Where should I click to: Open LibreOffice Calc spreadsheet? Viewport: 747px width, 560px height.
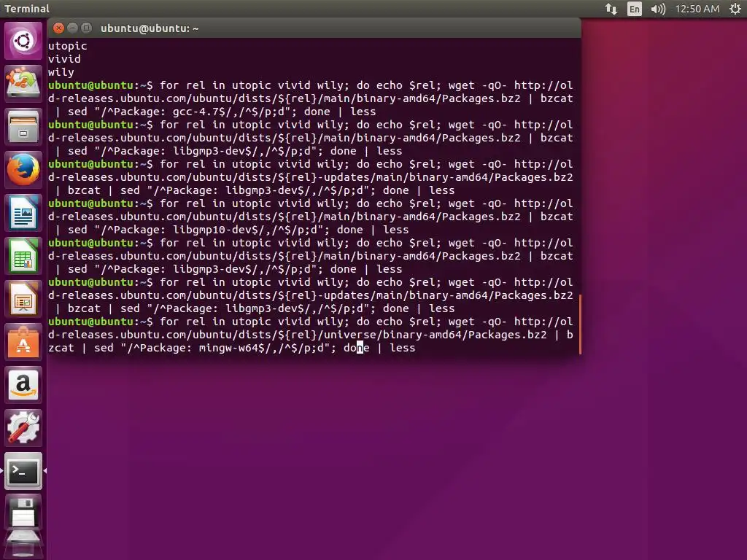(x=23, y=256)
